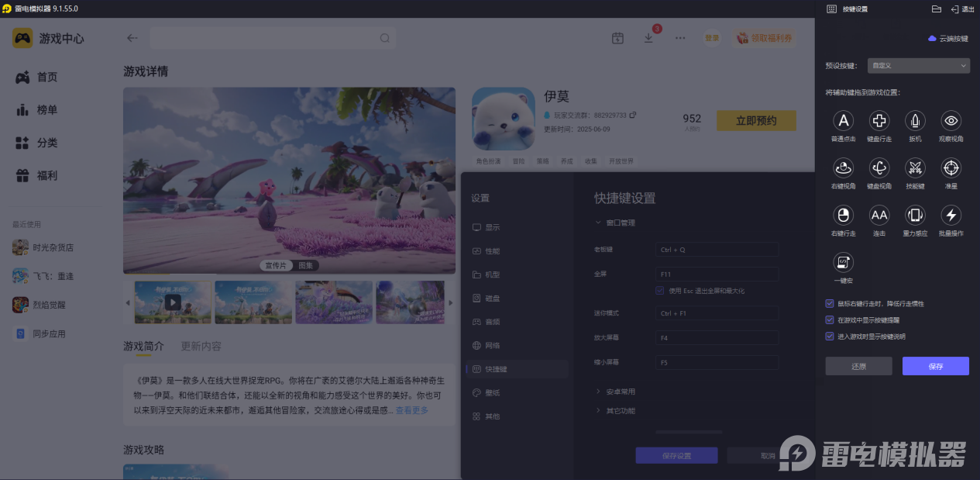Image resolution: width=980 pixels, height=480 pixels.
Task: Select the 键盘行走 keyboard-walk mapping icon
Action: coord(879,123)
